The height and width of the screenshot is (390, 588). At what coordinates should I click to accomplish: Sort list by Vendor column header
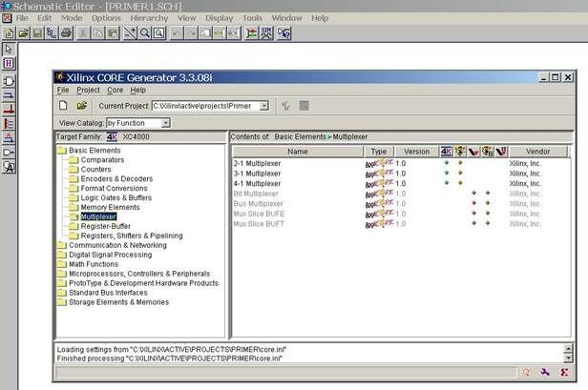(537, 152)
